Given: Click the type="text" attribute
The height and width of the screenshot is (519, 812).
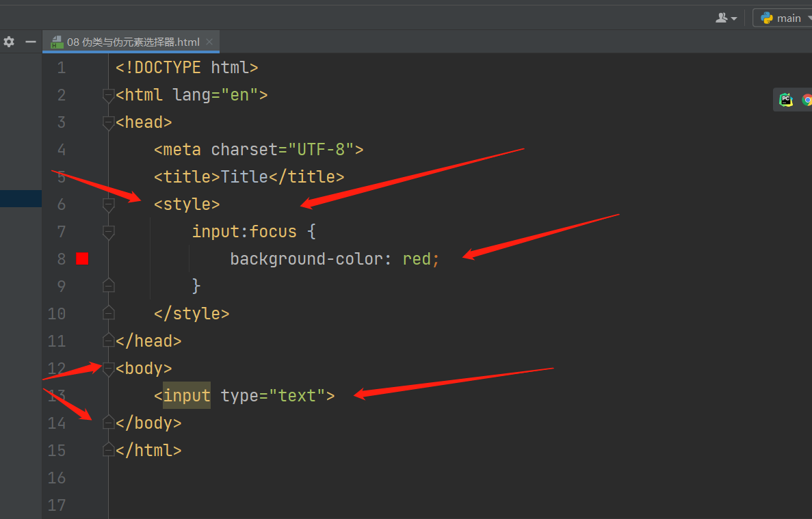Looking at the screenshot, I should [x=273, y=396].
